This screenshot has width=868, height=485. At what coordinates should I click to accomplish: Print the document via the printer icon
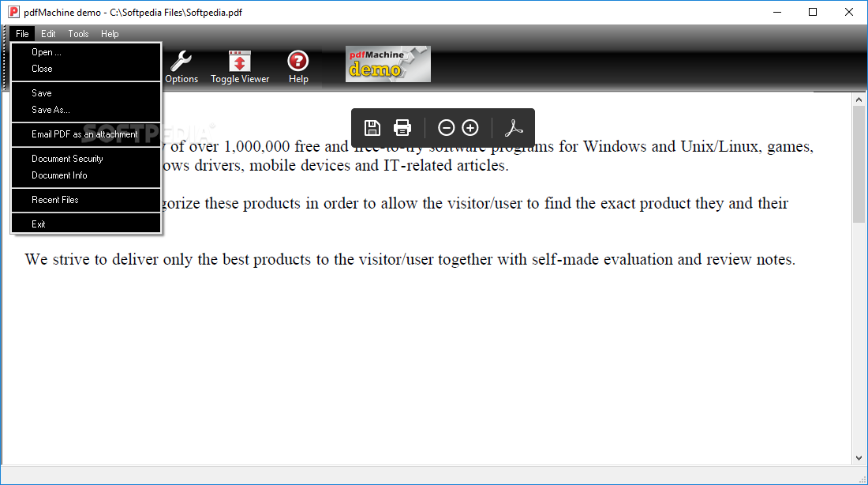click(402, 127)
